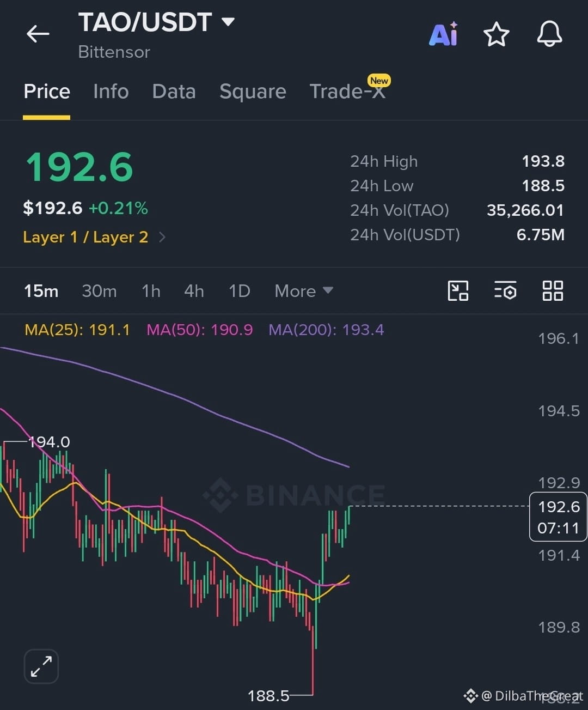
Task: Switch to the Price tab
Action: pyautogui.click(x=47, y=91)
